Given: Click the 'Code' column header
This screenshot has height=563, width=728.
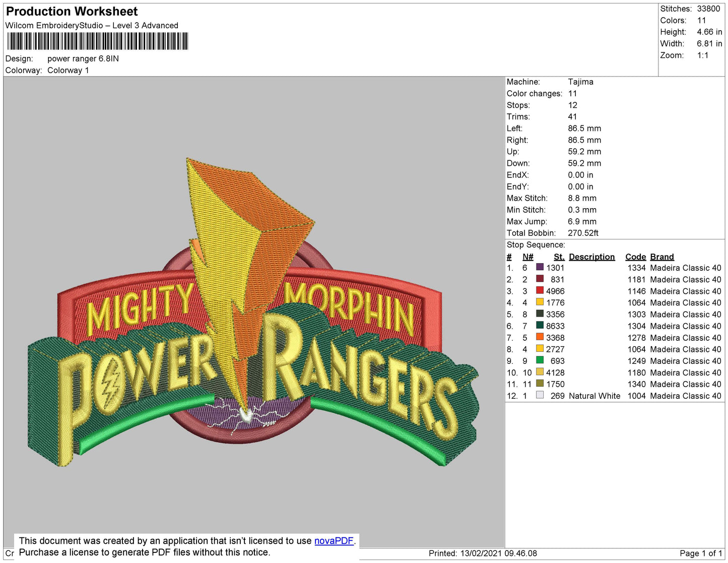Looking at the screenshot, I should (x=636, y=257).
